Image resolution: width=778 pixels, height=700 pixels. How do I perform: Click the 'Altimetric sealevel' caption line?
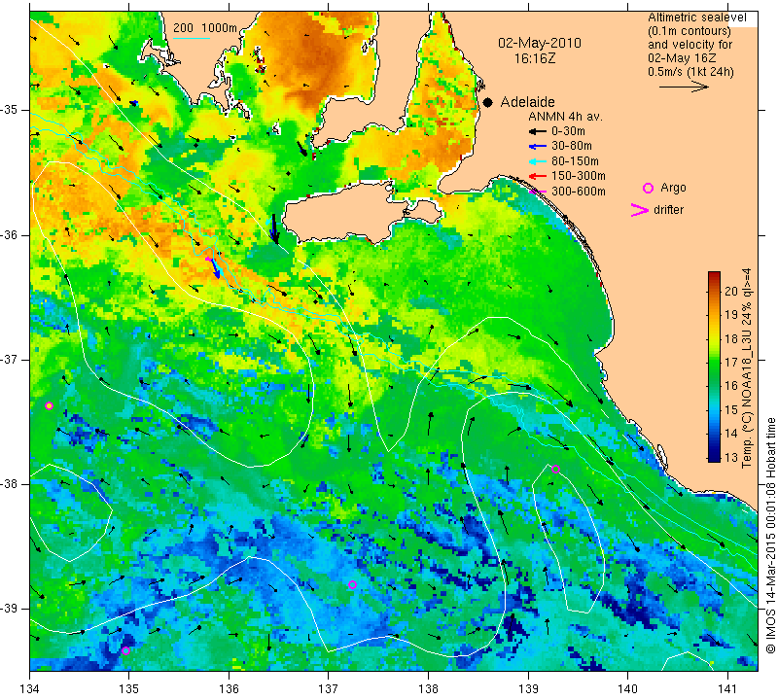click(x=697, y=17)
